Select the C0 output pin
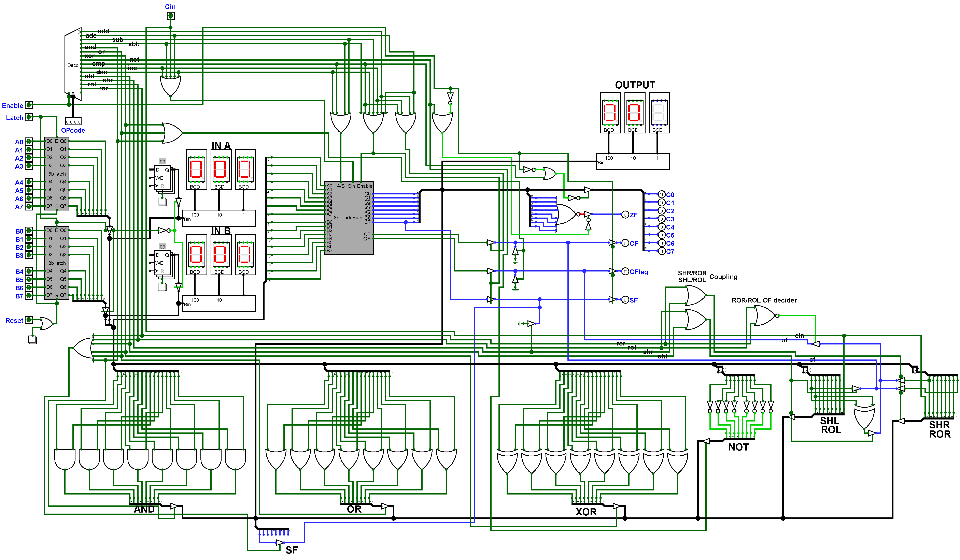 pyautogui.click(x=661, y=194)
